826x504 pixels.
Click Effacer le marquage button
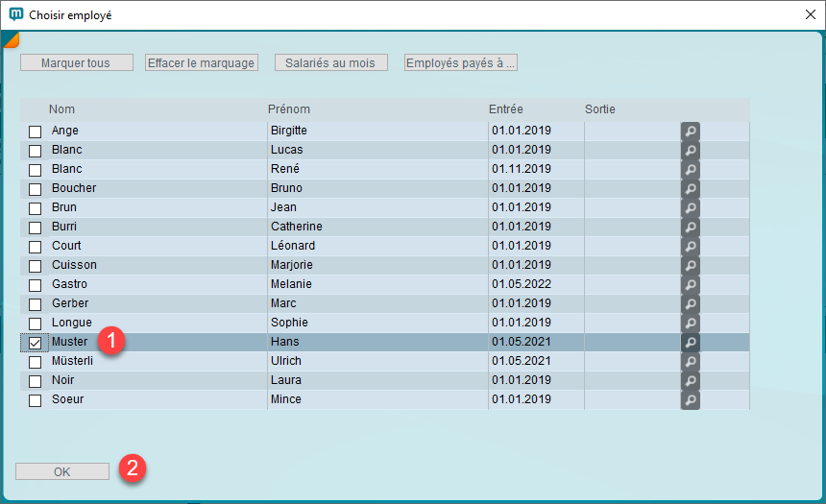coord(202,62)
